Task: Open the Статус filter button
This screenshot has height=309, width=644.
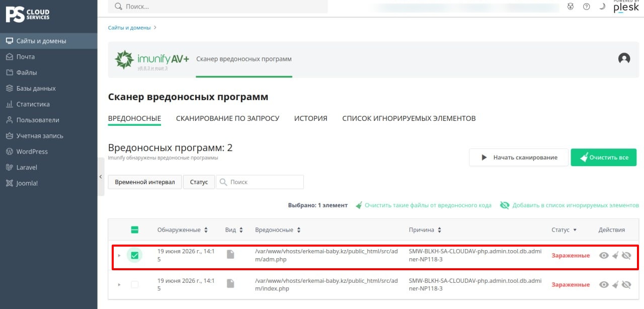Action: 199,182
